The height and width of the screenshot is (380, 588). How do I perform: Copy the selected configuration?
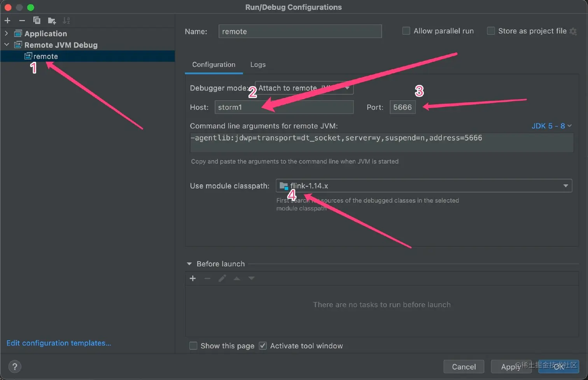[x=37, y=20]
